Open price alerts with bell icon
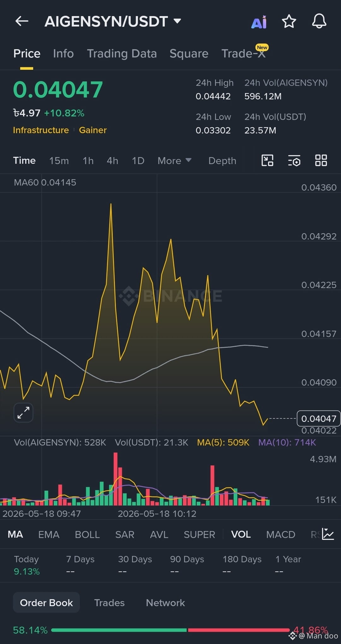Image resolution: width=341 pixels, height=644 pixels. point(319,21)
